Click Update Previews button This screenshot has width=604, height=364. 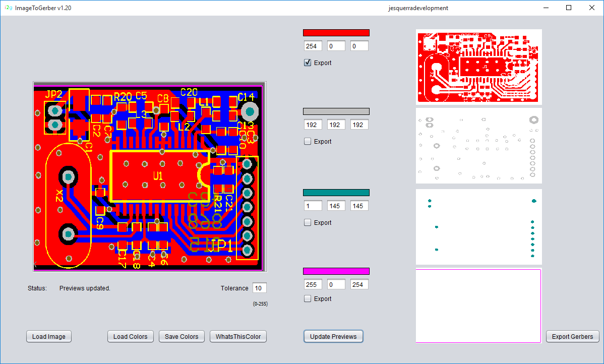(333, 336)
